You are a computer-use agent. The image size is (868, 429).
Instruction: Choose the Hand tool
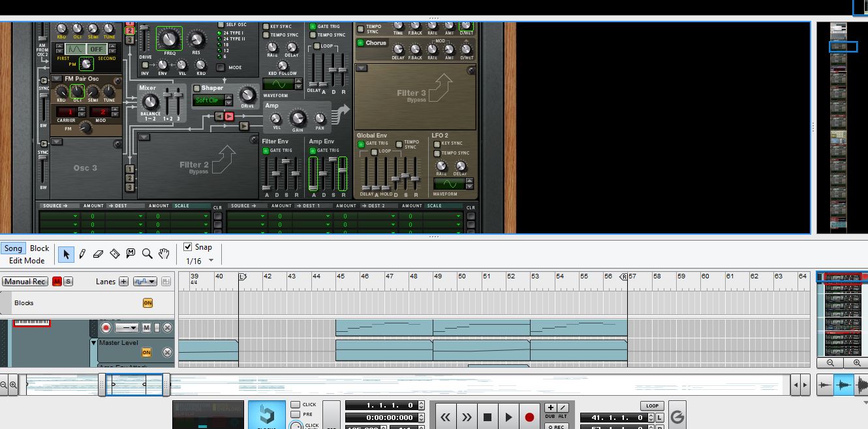point(164,254)
